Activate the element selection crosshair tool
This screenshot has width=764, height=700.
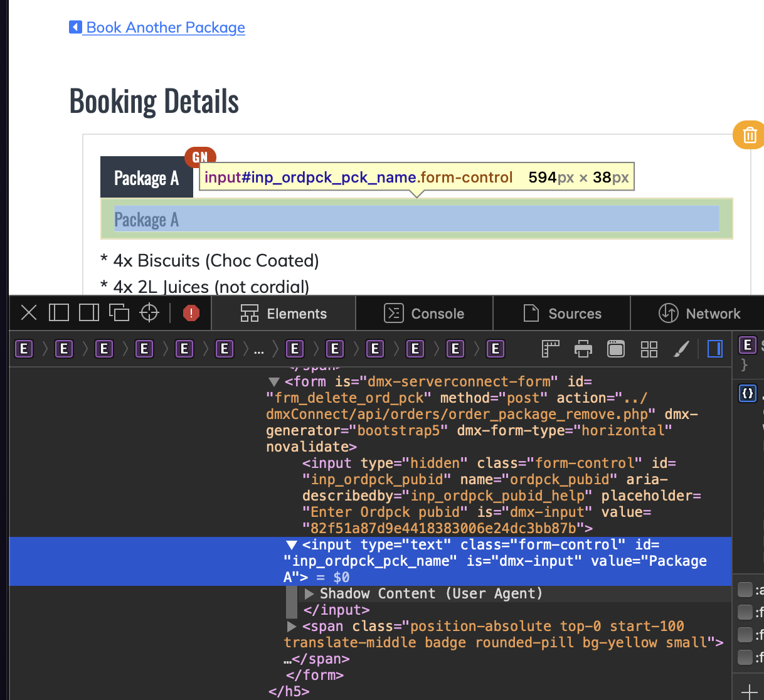(149, 312)
